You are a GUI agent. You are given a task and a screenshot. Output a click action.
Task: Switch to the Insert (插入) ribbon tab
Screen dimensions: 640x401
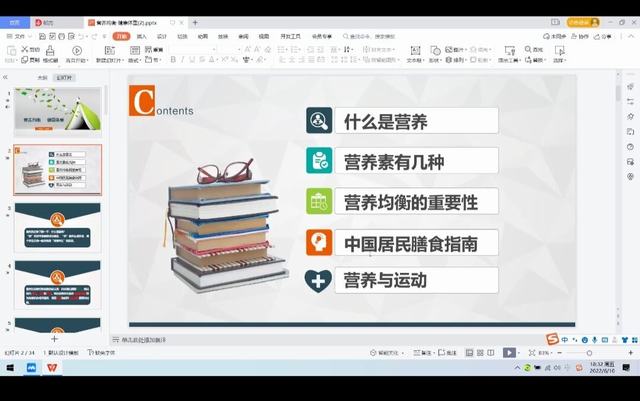(x=142, y=35)
